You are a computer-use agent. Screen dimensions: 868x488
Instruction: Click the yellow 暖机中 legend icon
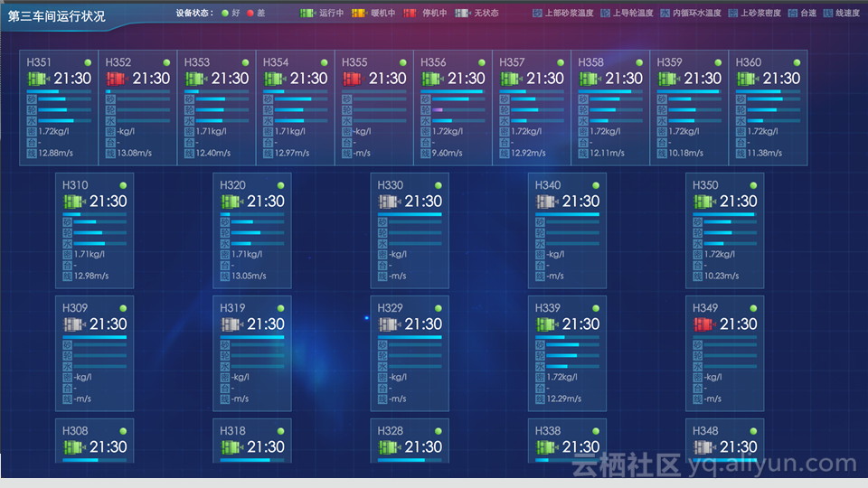(x=359, y=13)
